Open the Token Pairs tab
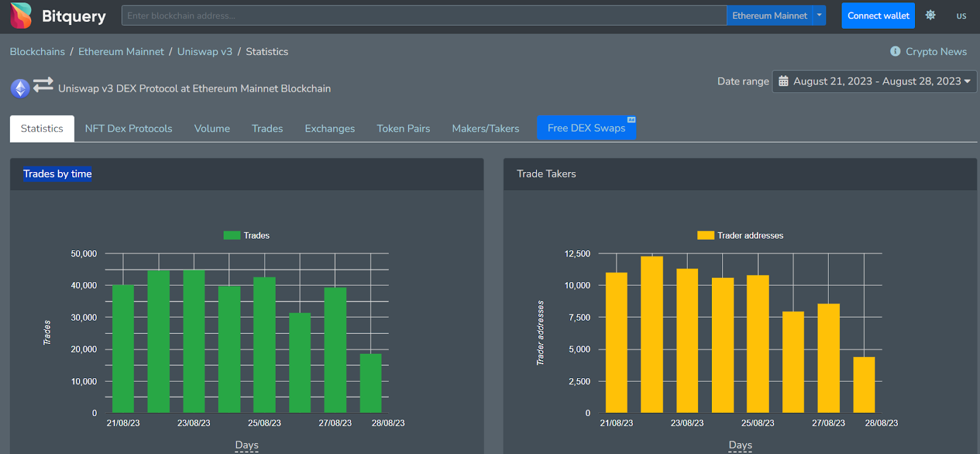The width and height of the screenshot is (980, 454). [x=403, y=128]
